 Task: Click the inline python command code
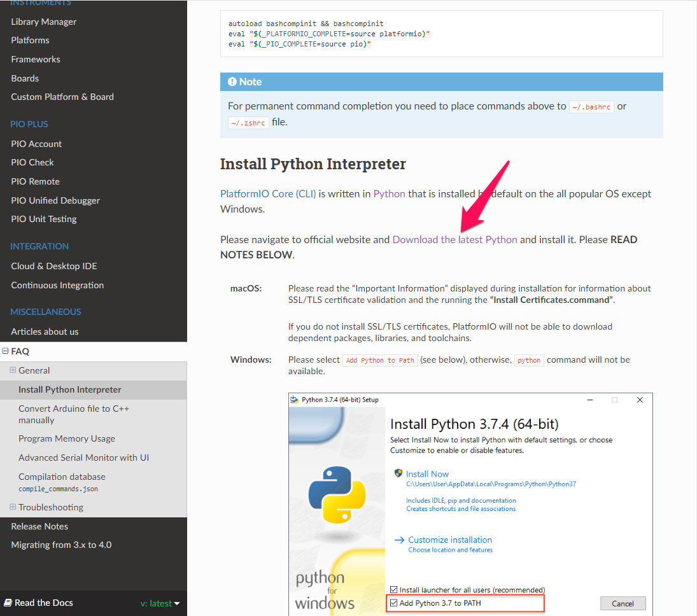click(529, 360)
